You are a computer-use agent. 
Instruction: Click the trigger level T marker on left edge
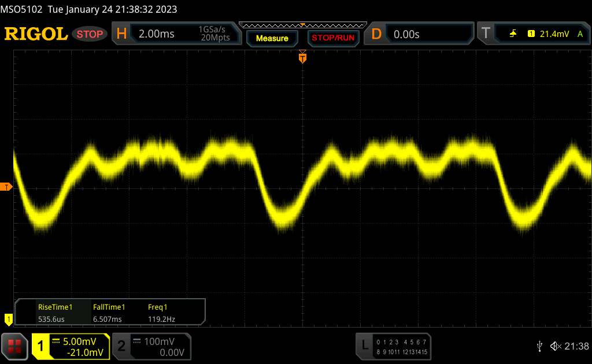click(x=6, y=187)
